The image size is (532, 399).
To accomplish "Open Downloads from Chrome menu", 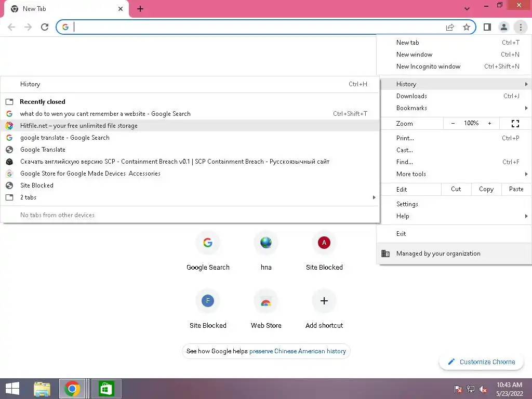I will [454, 96].
